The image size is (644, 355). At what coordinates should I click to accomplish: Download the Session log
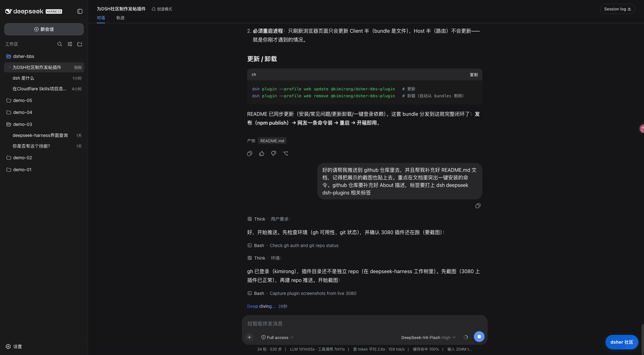(617, 9)
